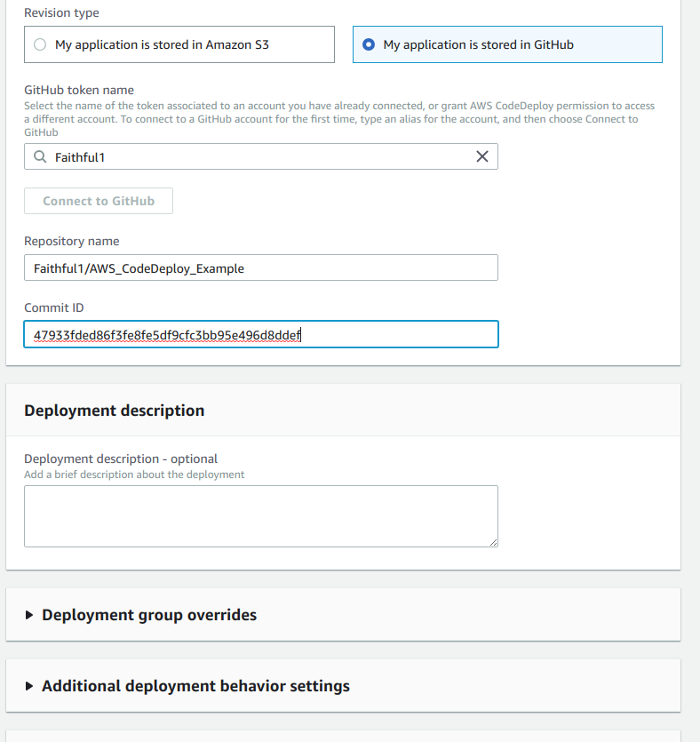700x742 pixels.
Task: Click the "GitHub token name" label
Action: tap(79, 90)
